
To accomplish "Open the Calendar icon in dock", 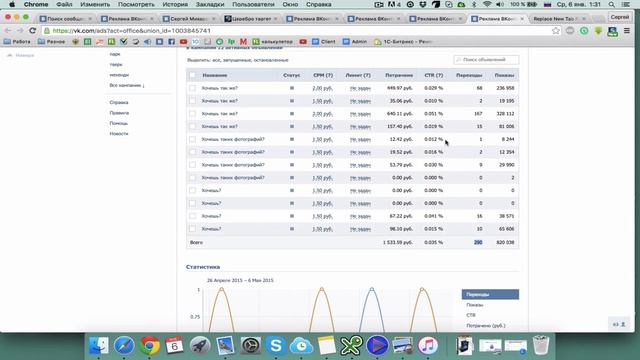I will [175, 346].
